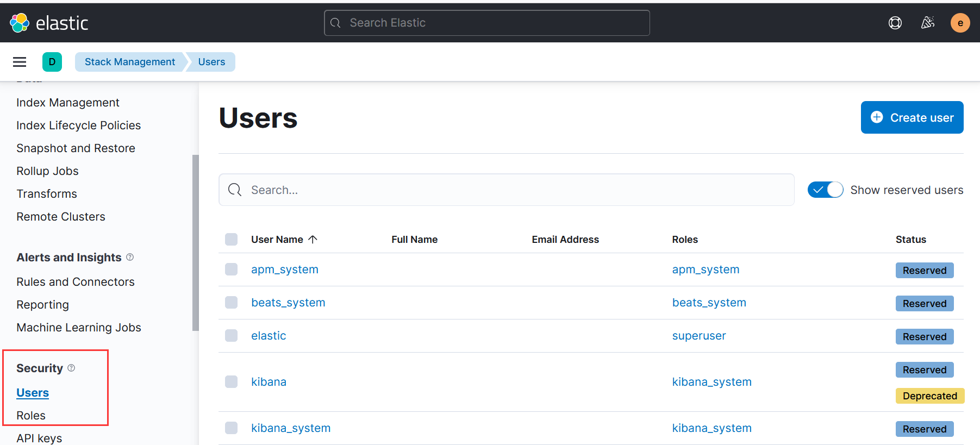Click the Security help info icon
The width and height of the screenshot is (980, 445).
pos(71,368)
